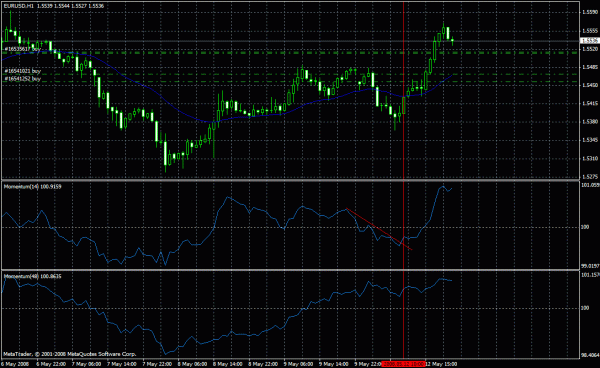Click the 1.5310 price axis label
The height and width of the screenshot is (368, 600).
(590, 158)
